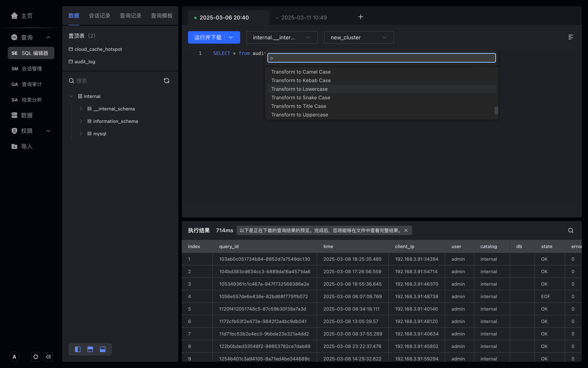Screen dimensions: 588x368
Task: Add a new query tab
Action: (360, 17)
